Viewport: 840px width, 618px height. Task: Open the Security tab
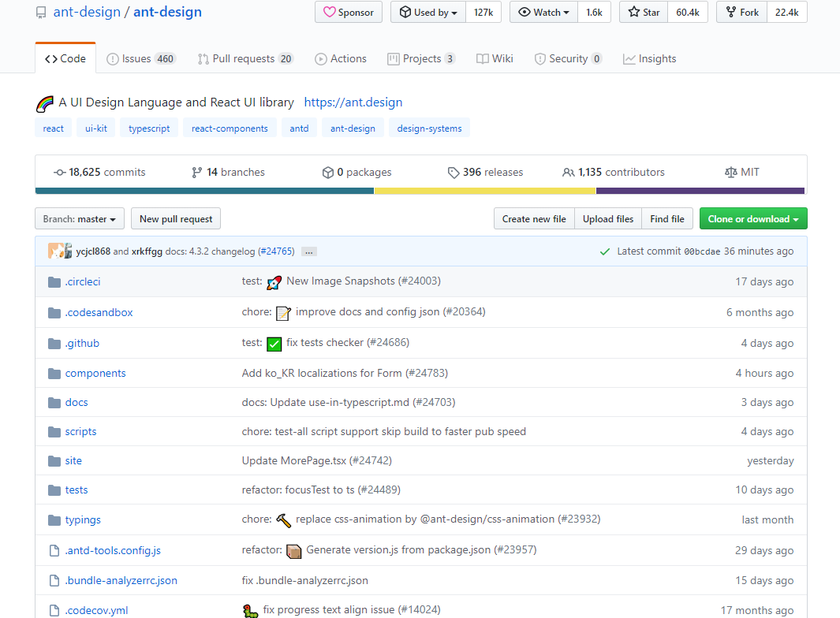568,59
